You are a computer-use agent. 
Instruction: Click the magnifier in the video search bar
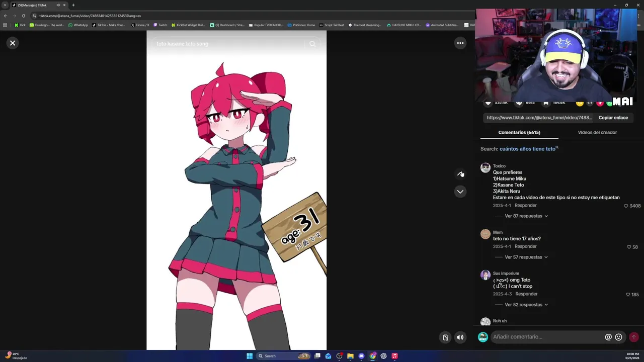coord(312,44)
